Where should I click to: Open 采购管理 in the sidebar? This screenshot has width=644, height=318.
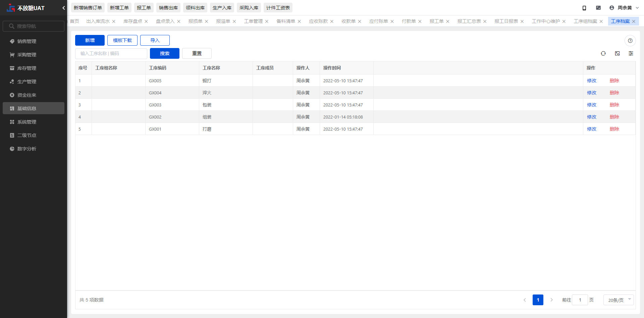[34, 55]
